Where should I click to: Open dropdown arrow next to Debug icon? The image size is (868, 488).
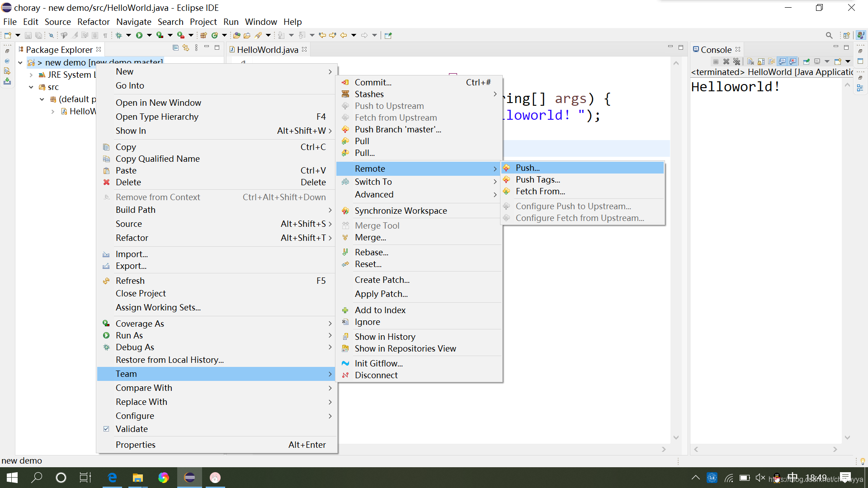(x=128, y=35)
